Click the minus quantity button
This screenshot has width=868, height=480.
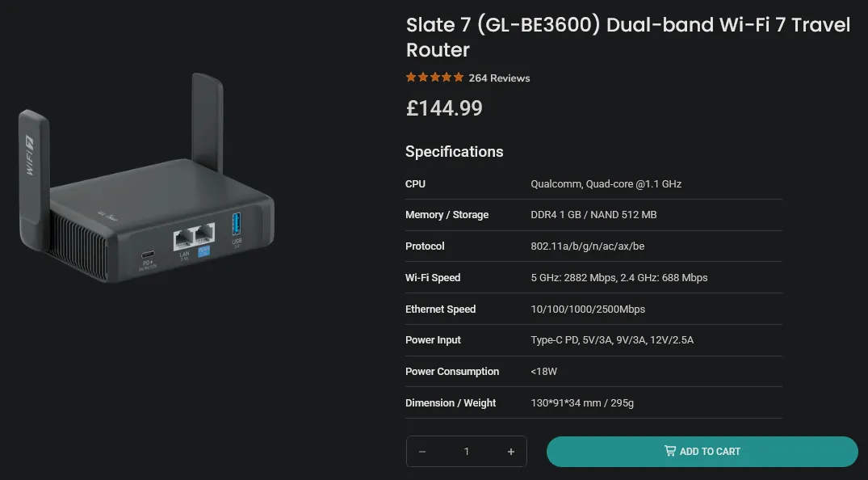coord(421,452)
